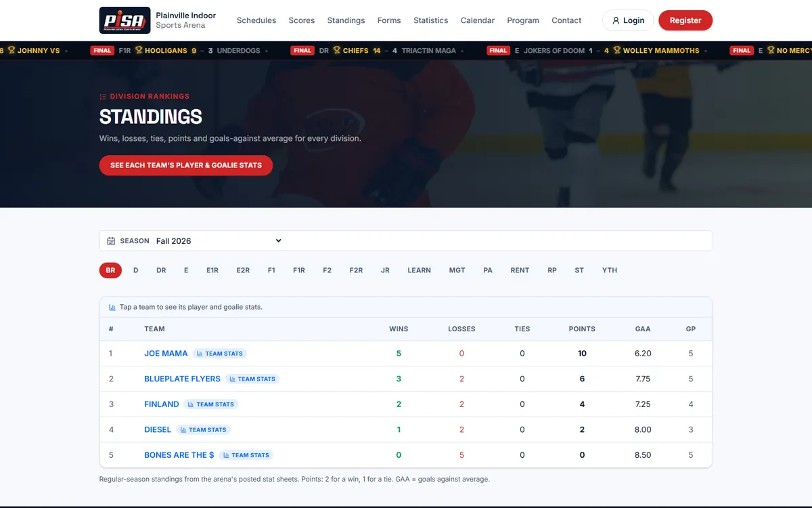Image resolution: width=812 pixels, height=508 pixels.
Task: Select the RP division tab
Action: [552, 270]
